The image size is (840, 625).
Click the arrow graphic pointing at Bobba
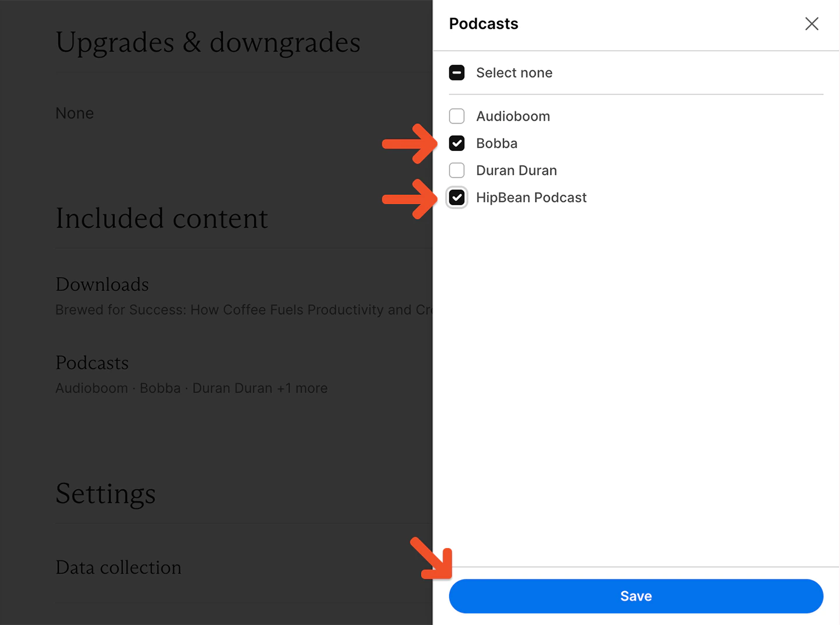(x=408, y=143)
